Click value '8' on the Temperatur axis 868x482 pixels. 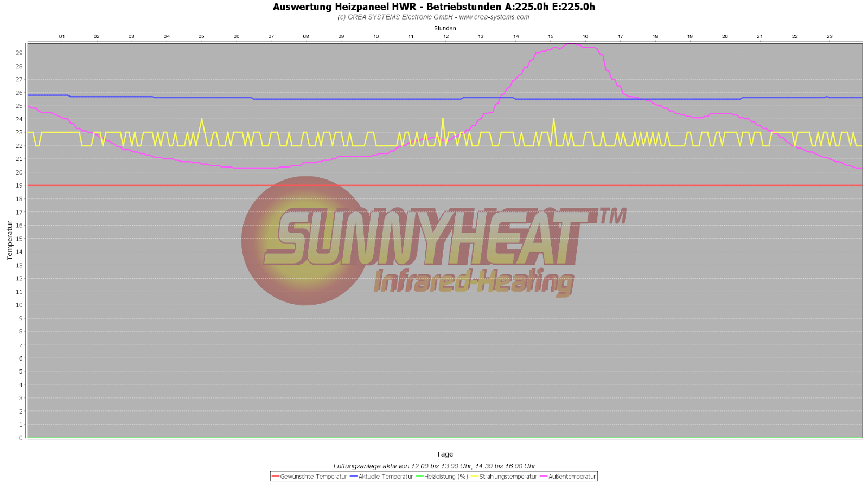pyautogui.click(x=21, y=331)
